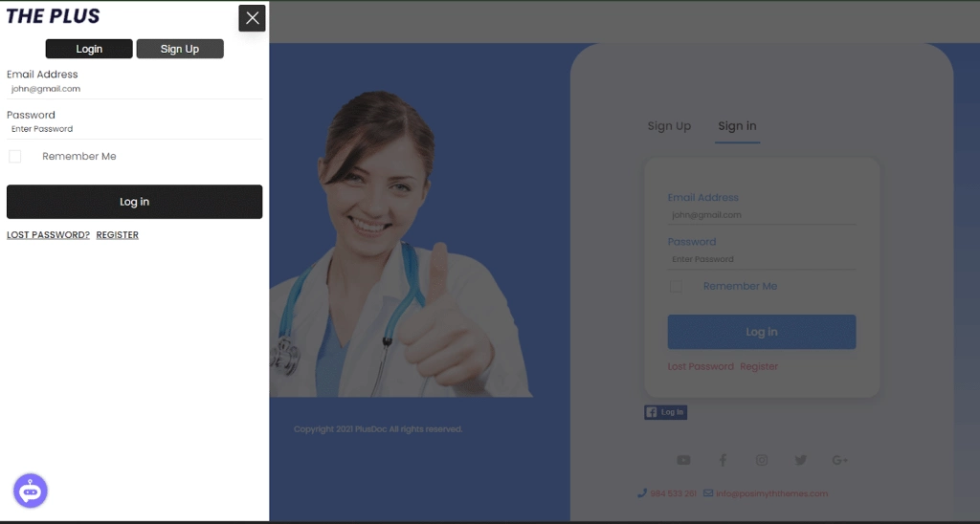Click the blue Log in button
The height and width of the screenshot is (524, 980).
[x=761, y=332]
